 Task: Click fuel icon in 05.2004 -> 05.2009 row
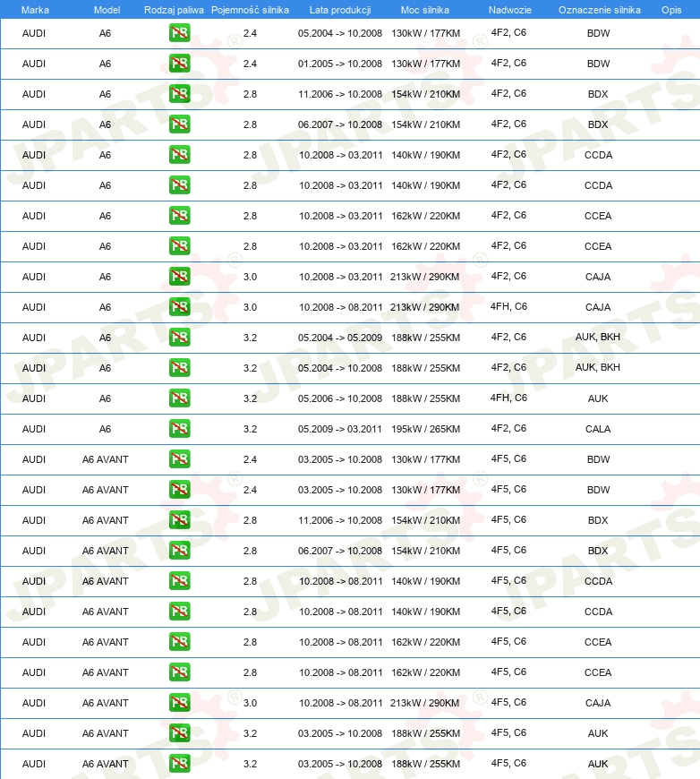pos(179,338)
